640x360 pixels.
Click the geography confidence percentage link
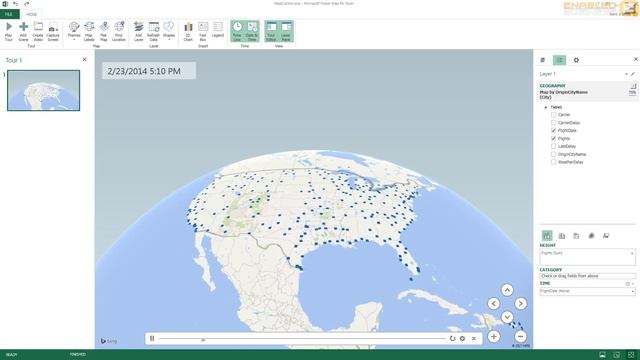coord(632,93)
